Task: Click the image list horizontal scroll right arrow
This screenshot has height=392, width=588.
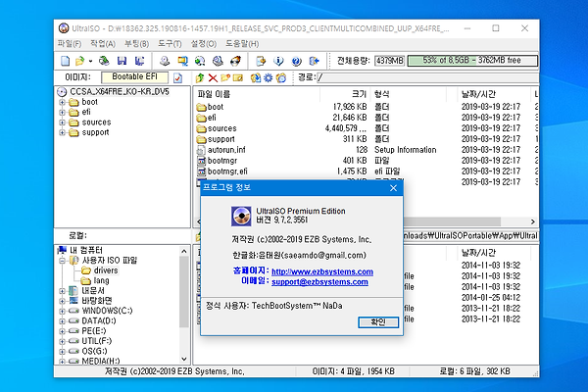Action: click(532, 221)
